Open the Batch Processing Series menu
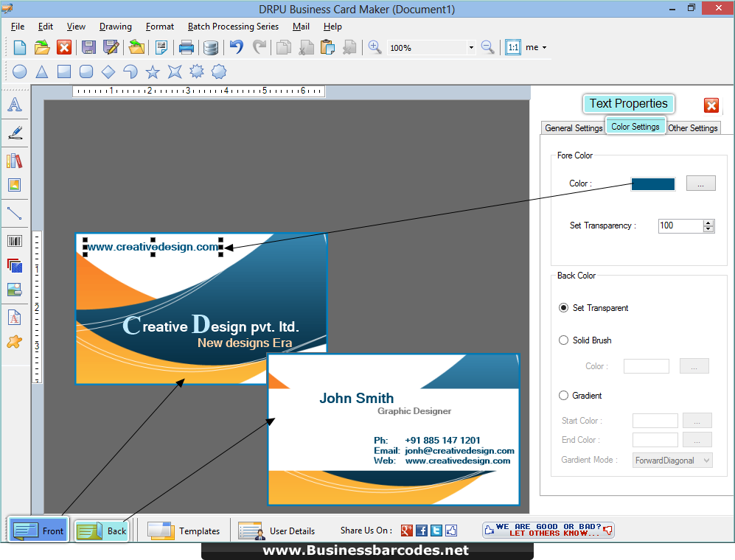The height and width of the screenshot is (560, 735). (x=233, y=26)
